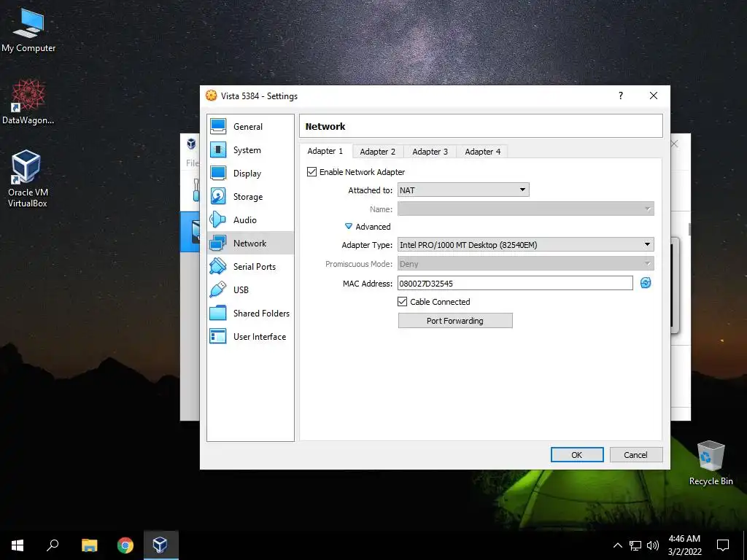
Task: Select the Network category icon
Action: pos(218,243)
